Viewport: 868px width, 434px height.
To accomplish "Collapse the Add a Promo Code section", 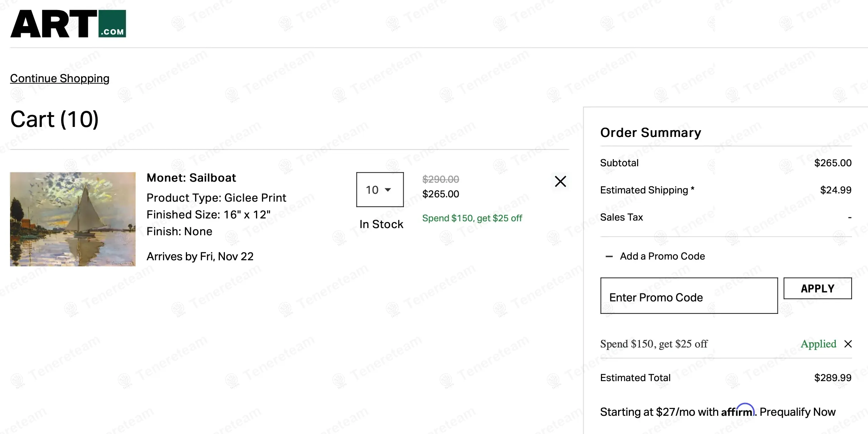I will click(609, 256).
